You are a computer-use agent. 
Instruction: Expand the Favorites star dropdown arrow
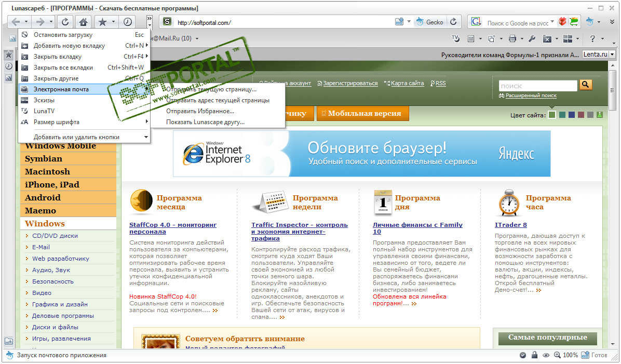coord(113,22)
